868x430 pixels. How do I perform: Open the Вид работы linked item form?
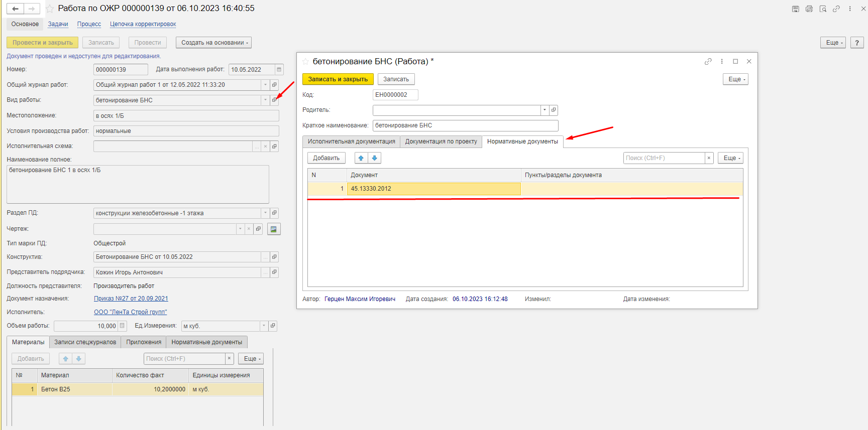[274, 100]
